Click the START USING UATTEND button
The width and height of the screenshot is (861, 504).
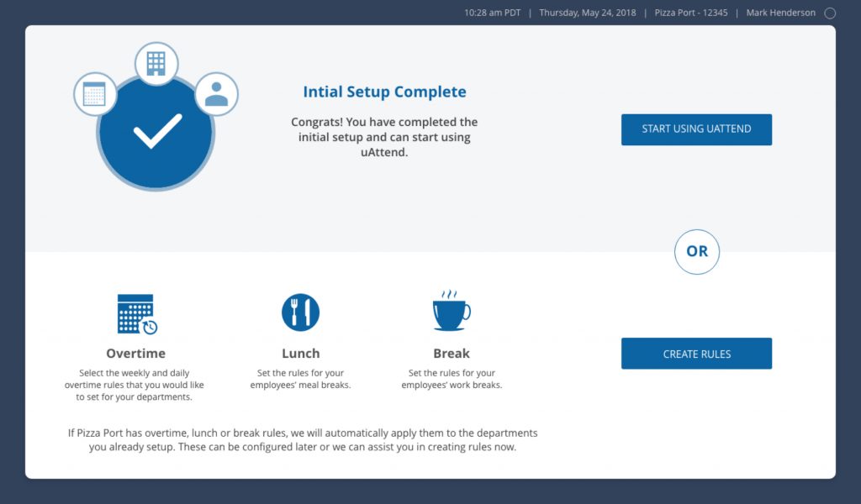coord(696,129)
